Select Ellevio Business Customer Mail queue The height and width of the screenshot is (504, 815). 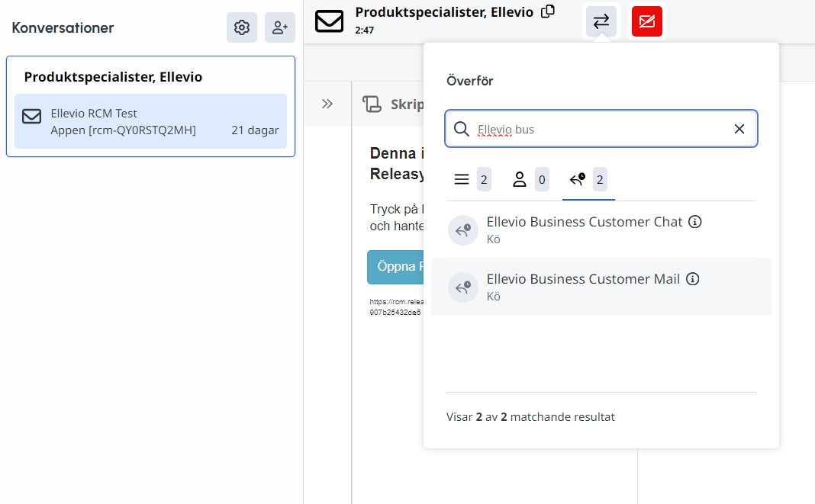click(601, 287)
